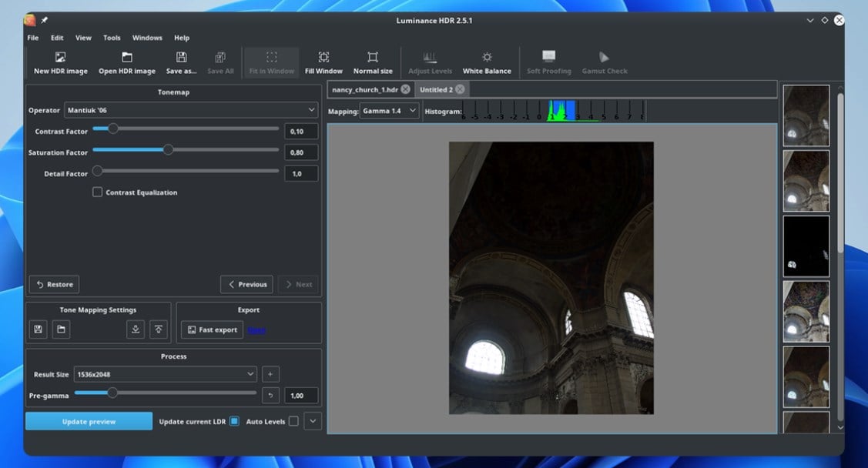Add a custom result size with plus button
Viewport: 868px width, 468px height.
(x=270, y=374)
